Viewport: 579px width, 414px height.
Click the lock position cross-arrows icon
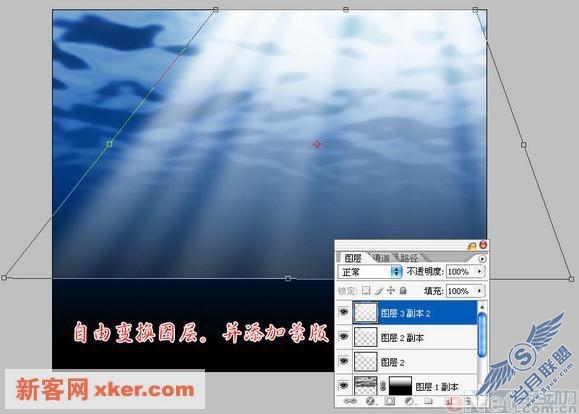(391, 290)
